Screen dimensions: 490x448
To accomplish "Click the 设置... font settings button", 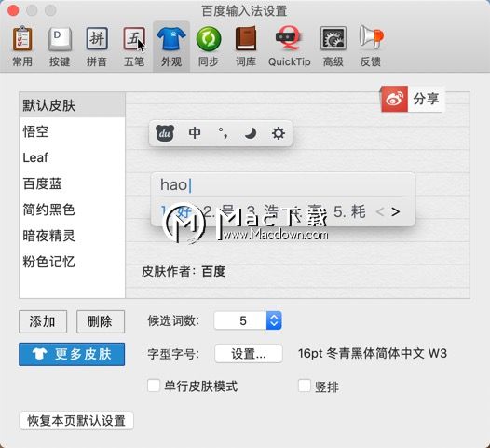I will pos(249,354).
